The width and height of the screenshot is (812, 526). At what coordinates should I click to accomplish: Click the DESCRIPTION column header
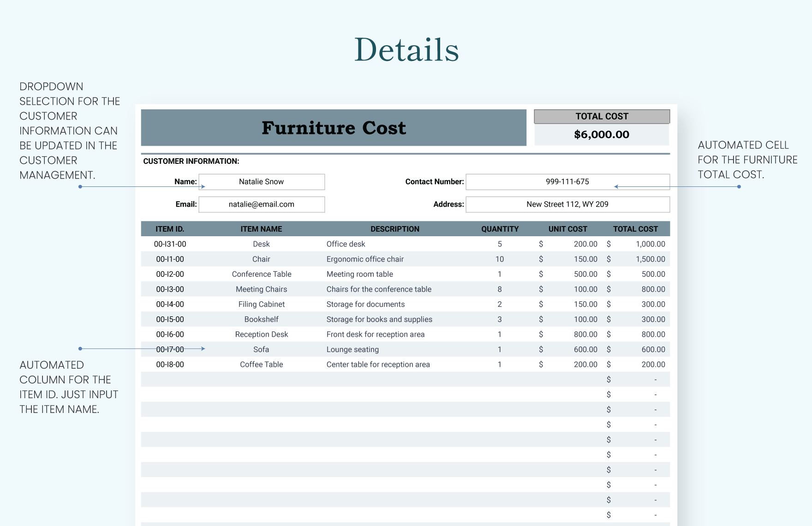[394, 228]
